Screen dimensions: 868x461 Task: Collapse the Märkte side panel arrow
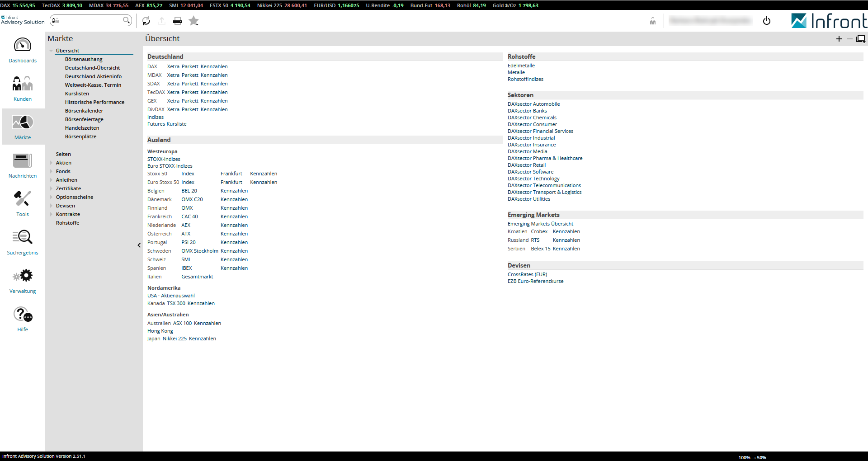pos(139,245)
